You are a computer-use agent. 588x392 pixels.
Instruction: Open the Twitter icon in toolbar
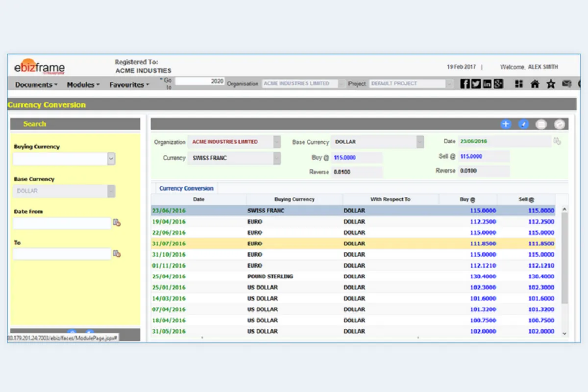point(476,84)
